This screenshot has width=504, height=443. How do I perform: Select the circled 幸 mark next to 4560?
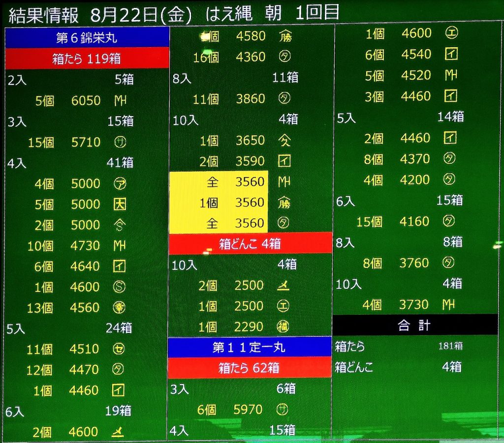(120, 308)
